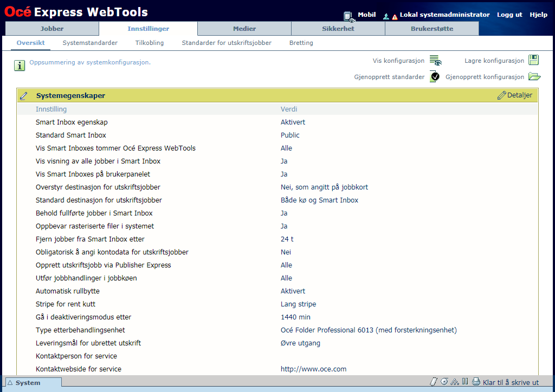Screen dimensions: 555x392
Task: Open the Systemstandarder sub-tab
Action: click(x=90, y=43)
